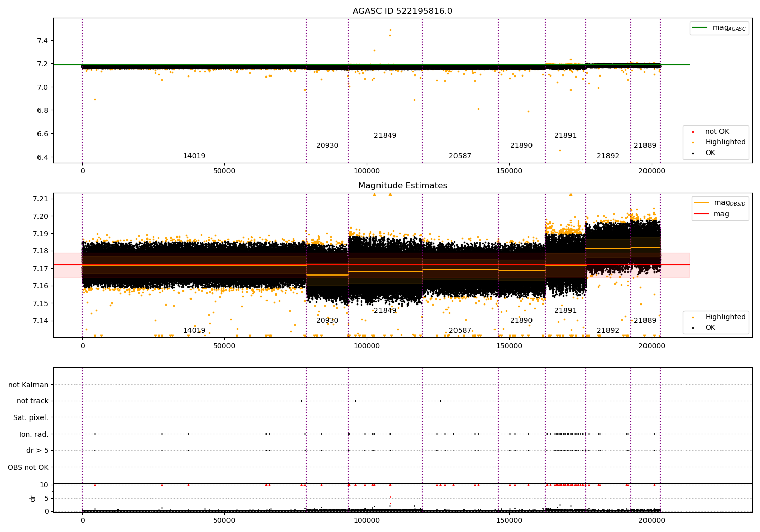Click the 100000 x-axis tick under the top plot
760x532 pixels.
tap(367, 171)
